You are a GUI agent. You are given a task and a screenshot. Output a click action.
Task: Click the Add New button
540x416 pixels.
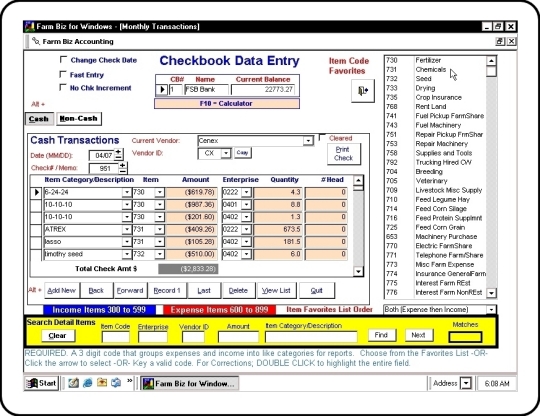(61, 291)
